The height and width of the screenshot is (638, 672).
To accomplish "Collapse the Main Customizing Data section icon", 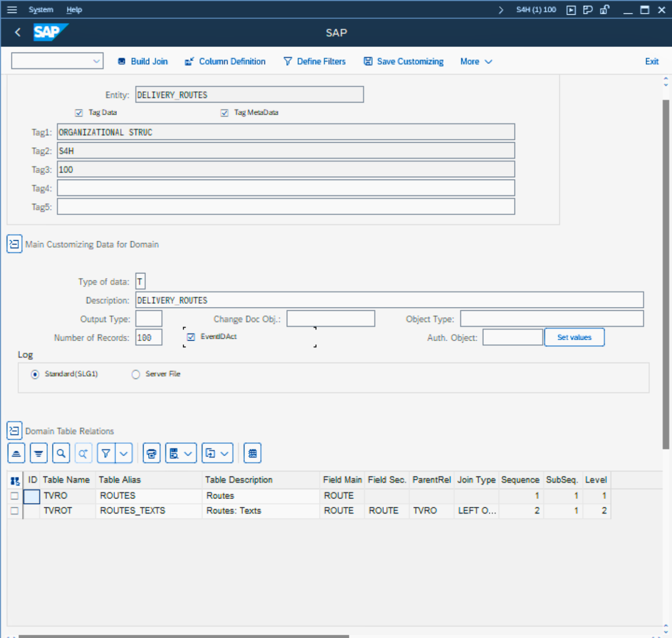I will pyautogui.click(x=14, y=244).
